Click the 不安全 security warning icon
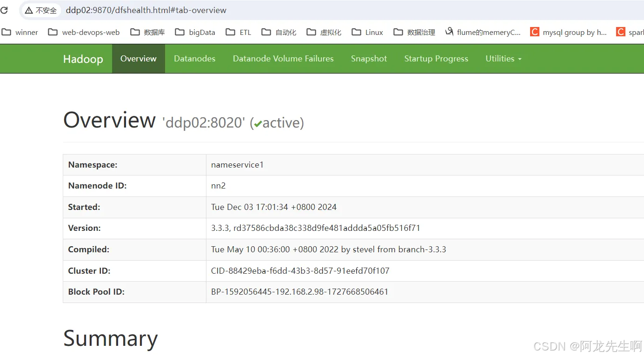The image size is (644, 357). (28, 10)
